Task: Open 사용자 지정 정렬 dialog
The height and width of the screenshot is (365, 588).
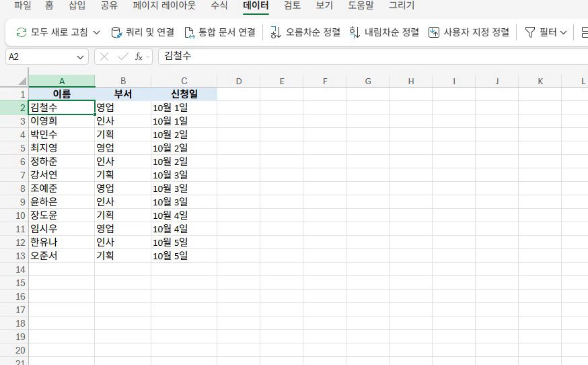Action: (469, 32)
